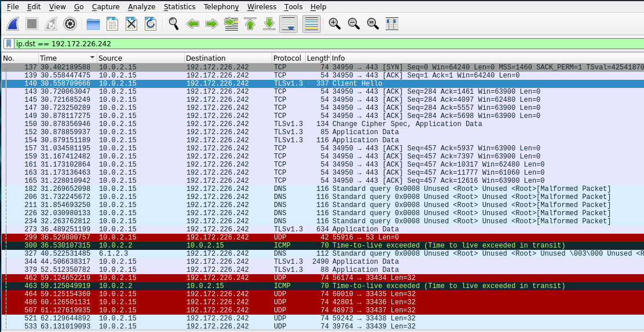Zoom in on packet text
Viewport: 644px width, 332px height.
(335, 24)
